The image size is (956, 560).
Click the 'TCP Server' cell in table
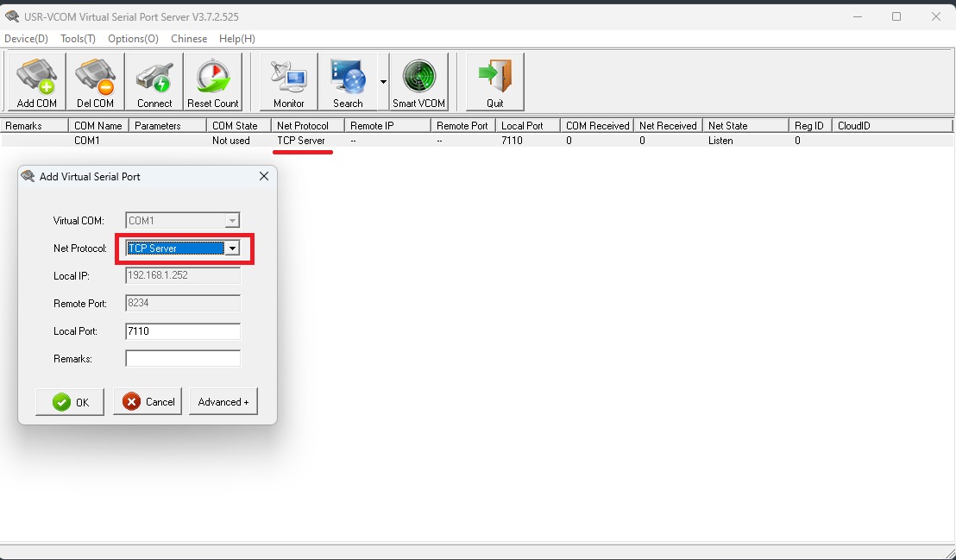coord(301,141)
